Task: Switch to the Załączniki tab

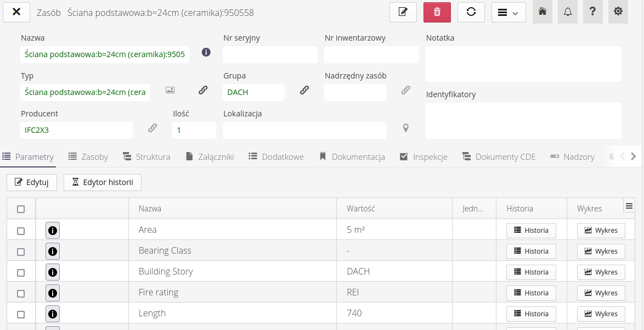Action: point(210,157)
